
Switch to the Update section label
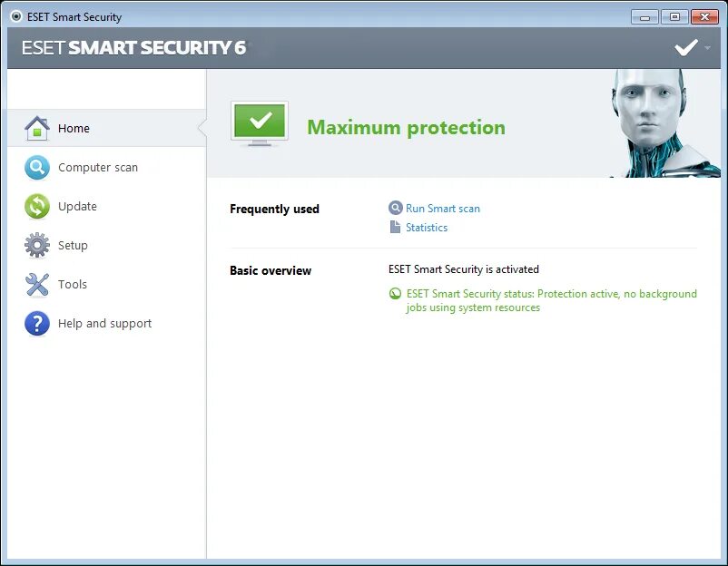point(77,207)
